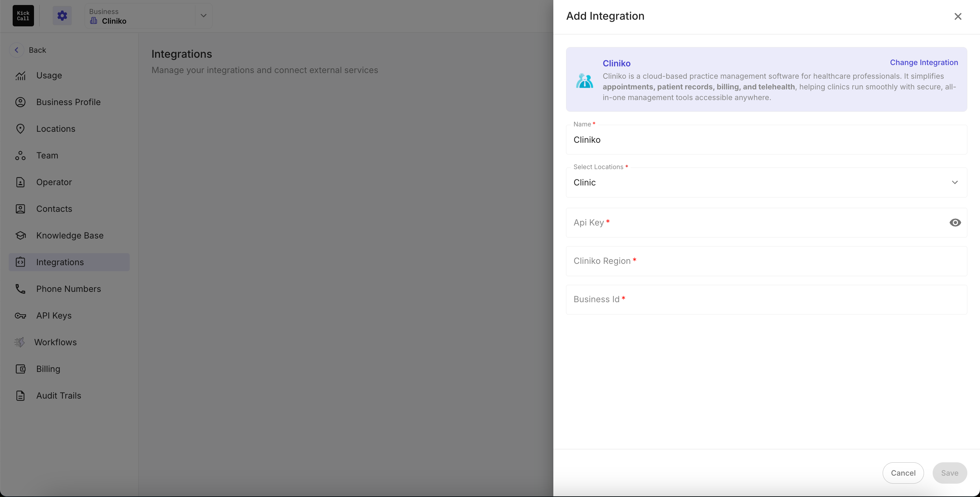Click the Business Profile person icon
This screenshot has height=497, width=980.
[x=21, y=102]
